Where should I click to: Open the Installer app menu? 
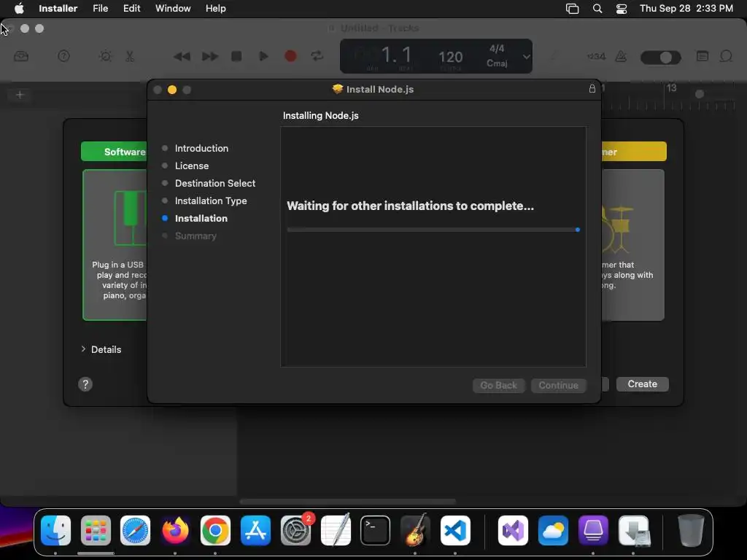tap(58, 9)
